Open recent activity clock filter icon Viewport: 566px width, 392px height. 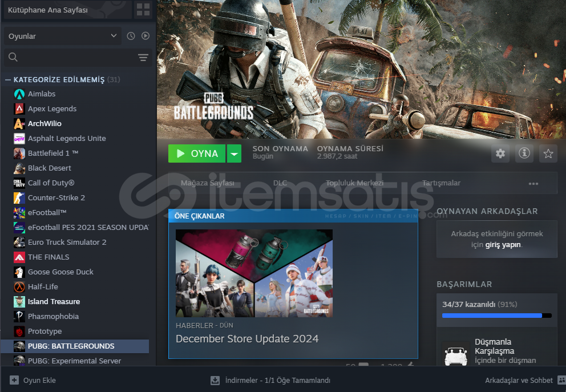tap(131, 36)
